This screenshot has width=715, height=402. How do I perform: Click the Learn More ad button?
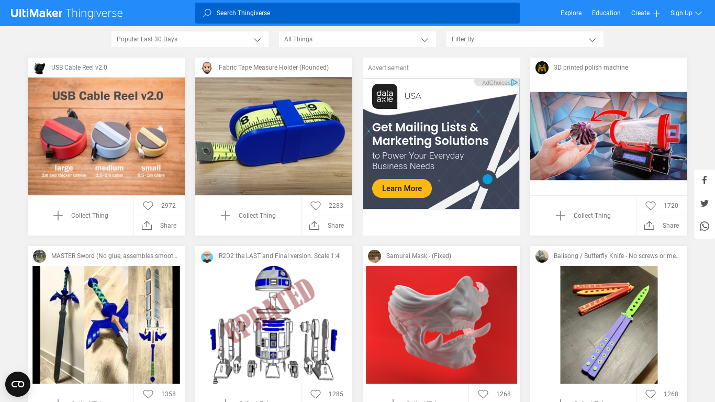tap(402, 188)
